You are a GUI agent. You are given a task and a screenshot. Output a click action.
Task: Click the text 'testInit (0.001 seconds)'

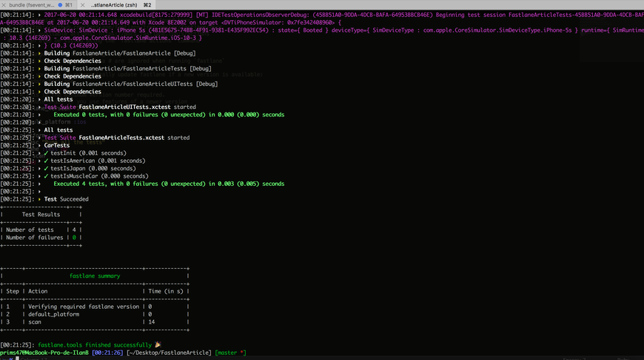pos(88,153)
